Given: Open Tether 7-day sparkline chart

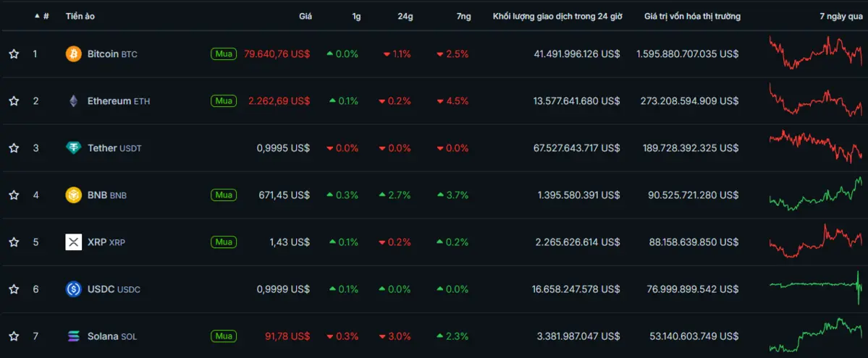Looking at the screenshot, I should 815,146.
